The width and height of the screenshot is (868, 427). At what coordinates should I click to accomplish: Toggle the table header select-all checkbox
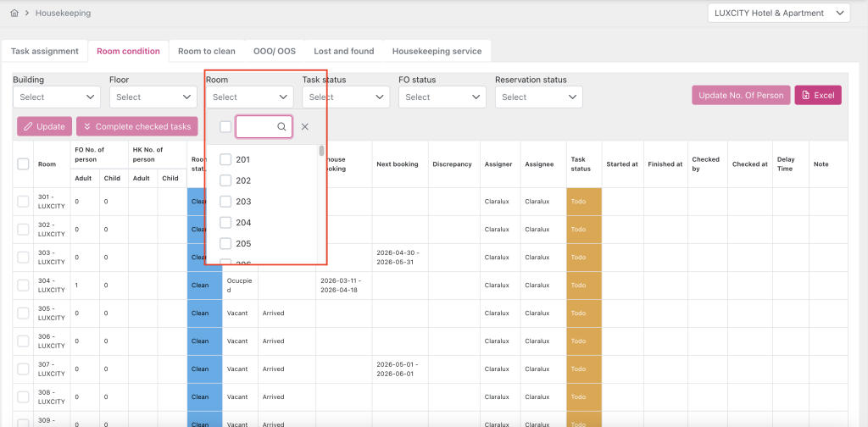pos(23,164)
